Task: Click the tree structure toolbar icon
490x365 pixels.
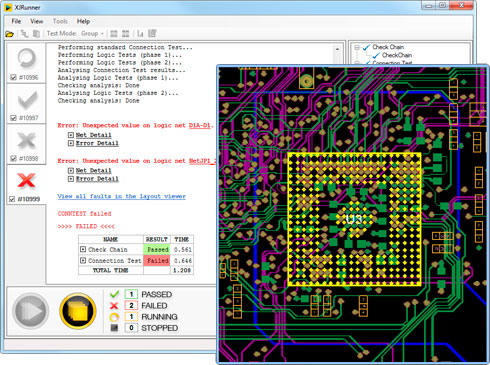Action: [24, 34]
